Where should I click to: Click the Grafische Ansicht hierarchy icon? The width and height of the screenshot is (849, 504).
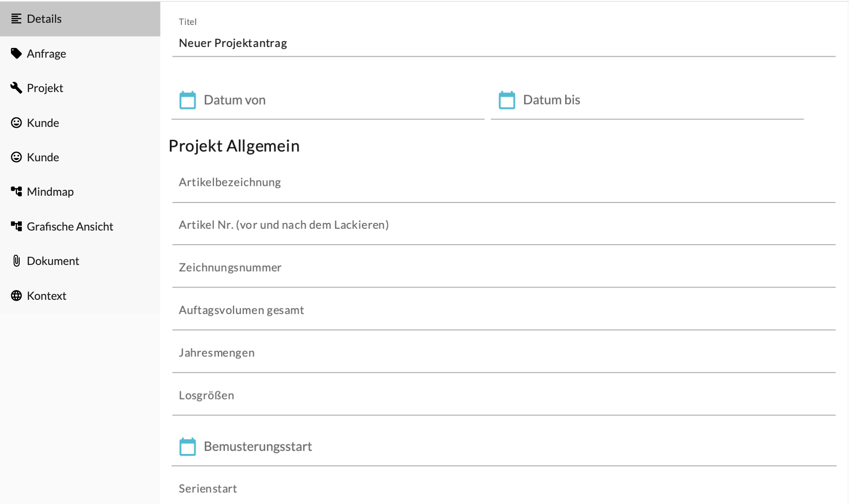pyautogui.click(x=16, y=227)
